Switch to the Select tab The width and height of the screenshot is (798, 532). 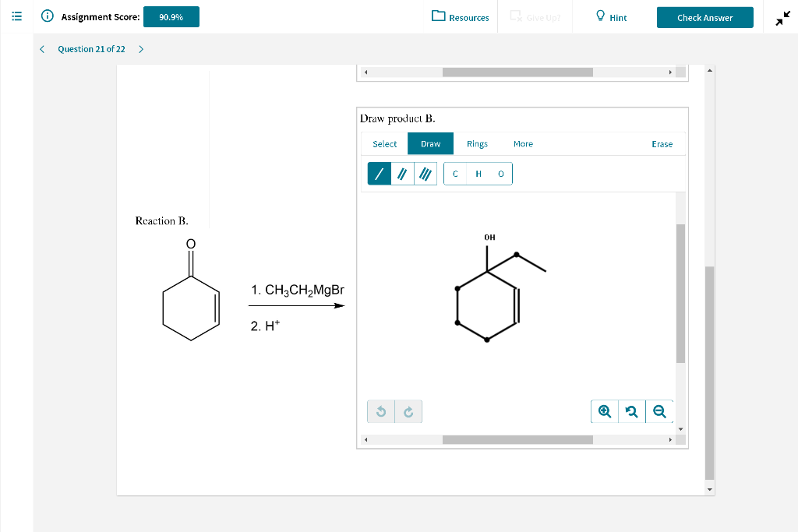pos(384,144)
